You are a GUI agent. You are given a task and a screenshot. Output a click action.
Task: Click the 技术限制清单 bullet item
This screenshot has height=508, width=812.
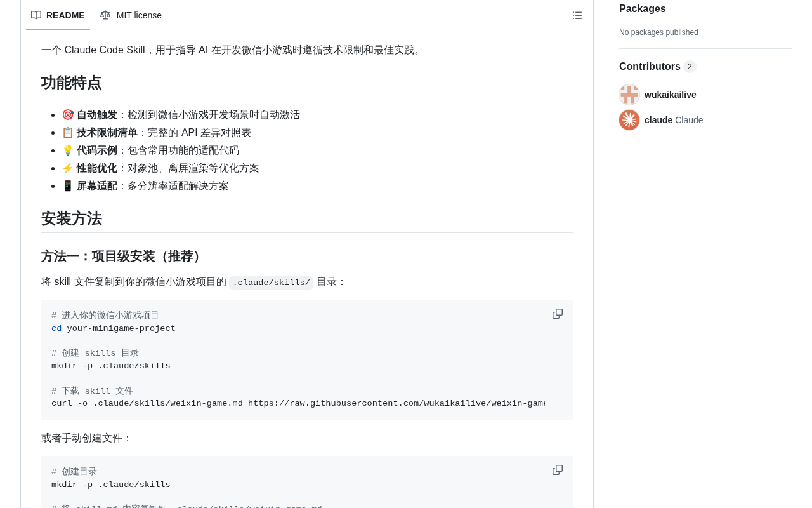tap(156, 133)
